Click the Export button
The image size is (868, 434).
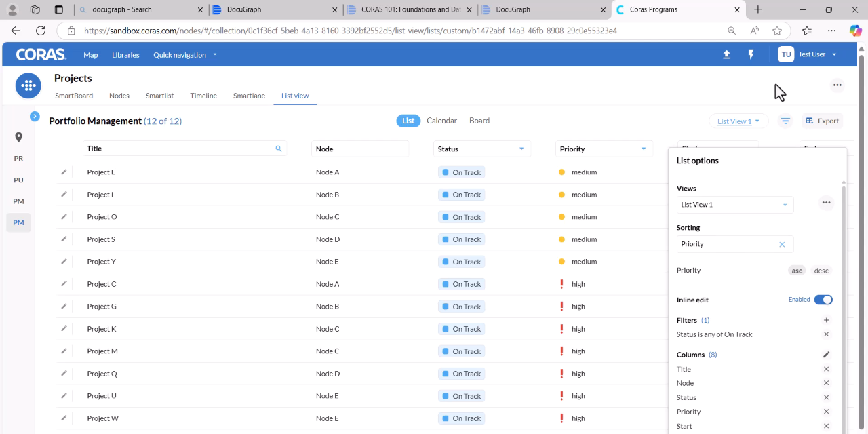[823, 121]
